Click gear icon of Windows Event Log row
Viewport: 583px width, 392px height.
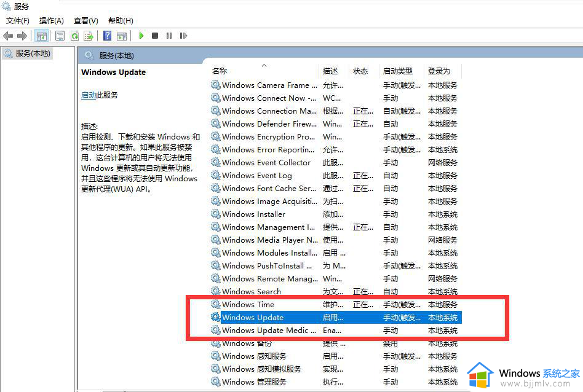coord(216,175)
